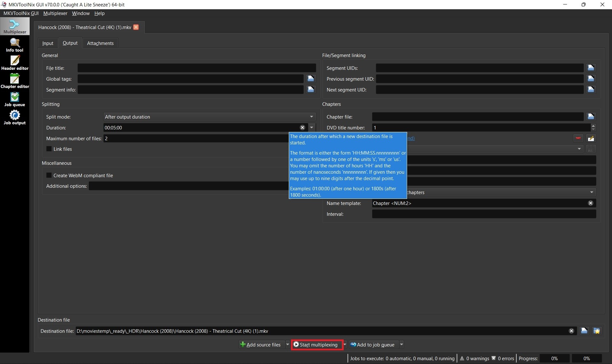The width and height of the screenshot is (612, 364).
Task: Enable Create WebM compliant file
Action: click(x=49, y=175)
